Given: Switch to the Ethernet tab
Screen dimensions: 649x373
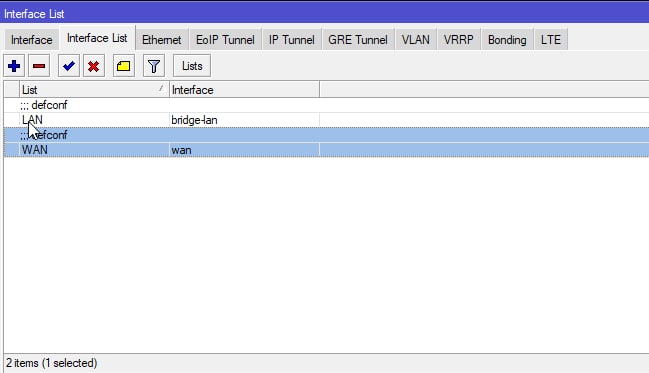Looking at the screenshot, I should (161, 40).
